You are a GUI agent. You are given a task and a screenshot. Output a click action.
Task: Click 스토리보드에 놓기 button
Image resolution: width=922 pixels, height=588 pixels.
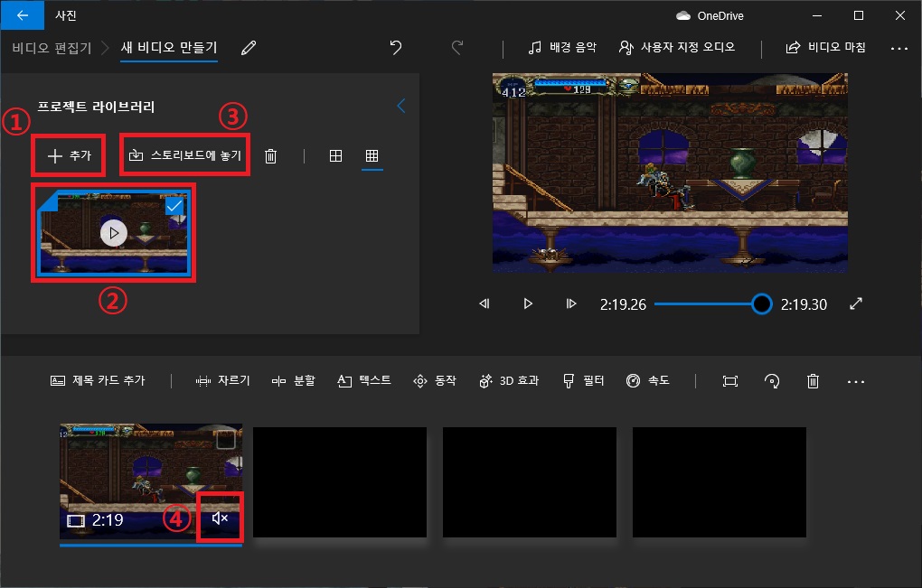pos(185,155)
